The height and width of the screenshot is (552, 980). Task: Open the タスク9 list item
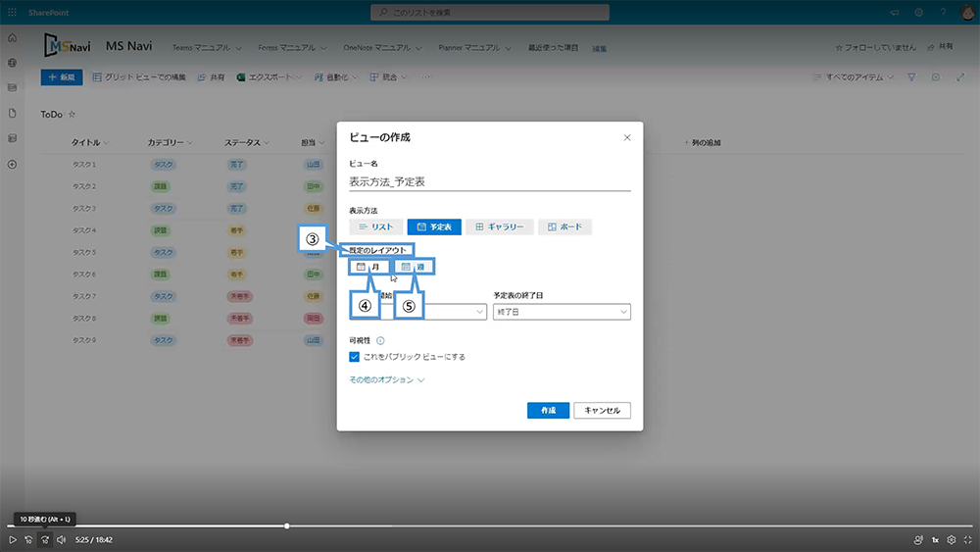click(x=84, y=340)
